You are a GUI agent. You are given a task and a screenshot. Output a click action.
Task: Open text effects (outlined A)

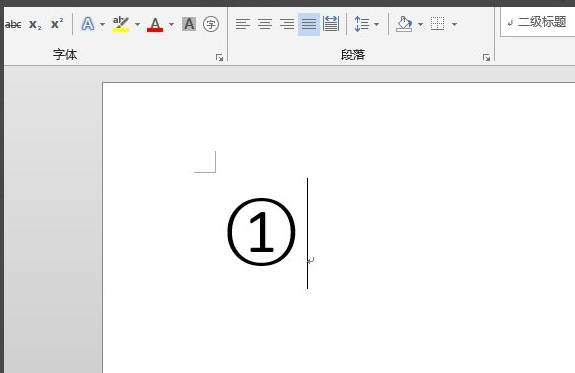tap(88, 24)
